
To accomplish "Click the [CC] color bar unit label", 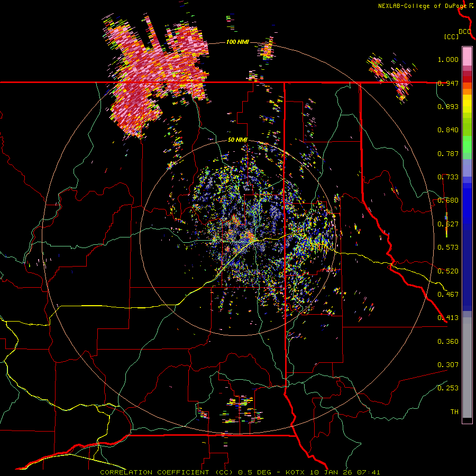I will (x=451, y=36).
